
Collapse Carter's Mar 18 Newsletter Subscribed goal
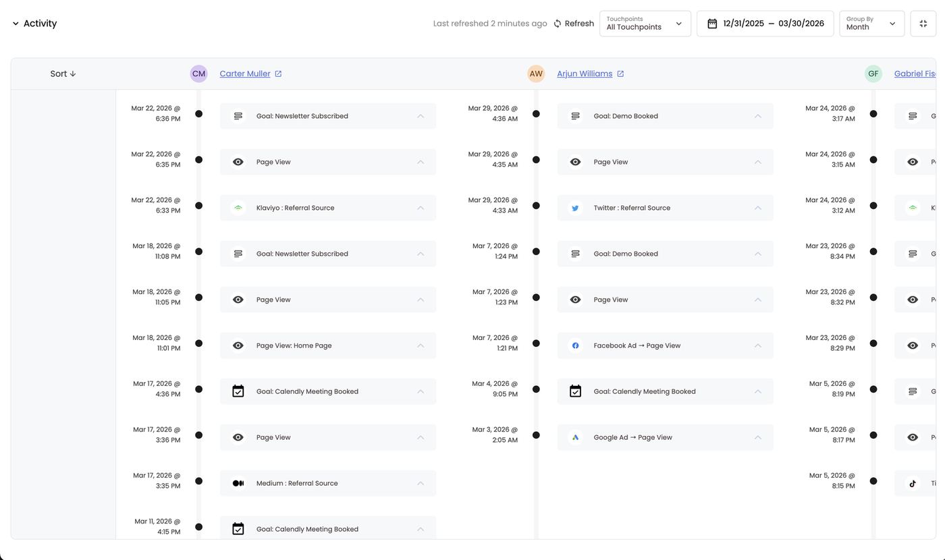coord(421,254)
